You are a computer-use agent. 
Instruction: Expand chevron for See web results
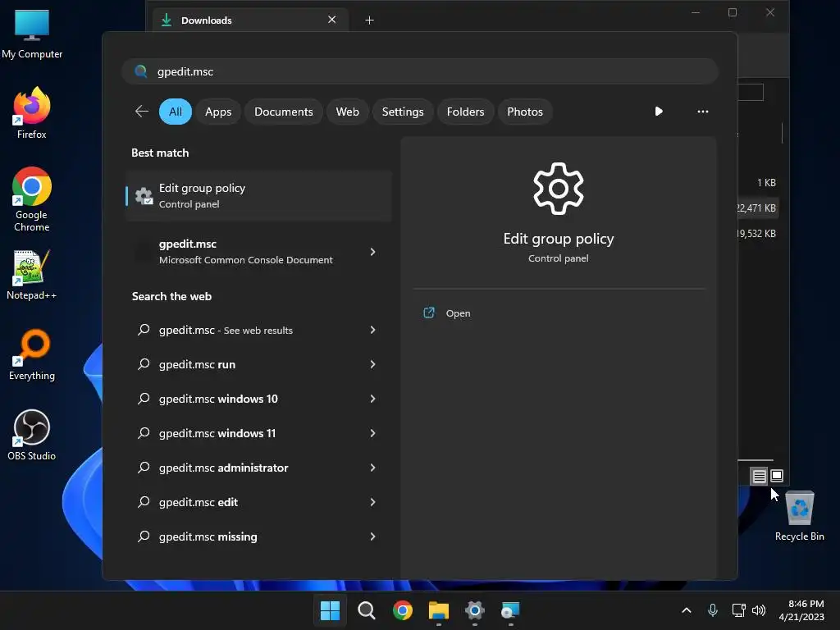click(x=373, y=330)
